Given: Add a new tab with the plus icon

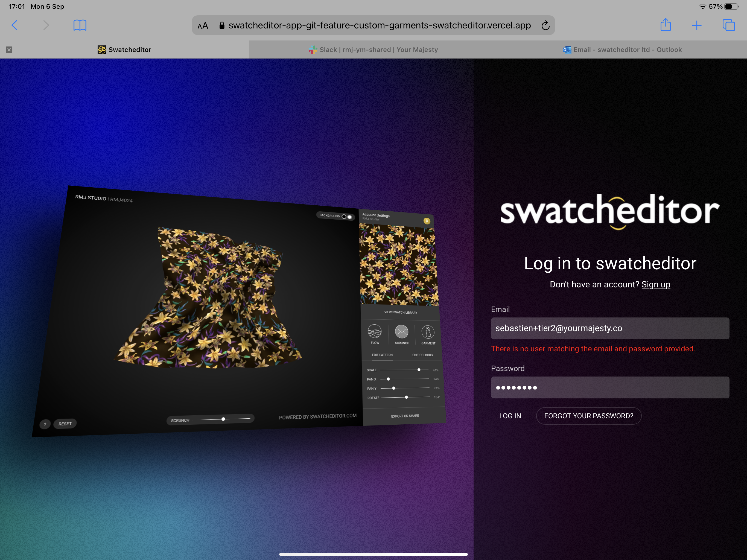Looking at the screenshot, I should 697,25.
